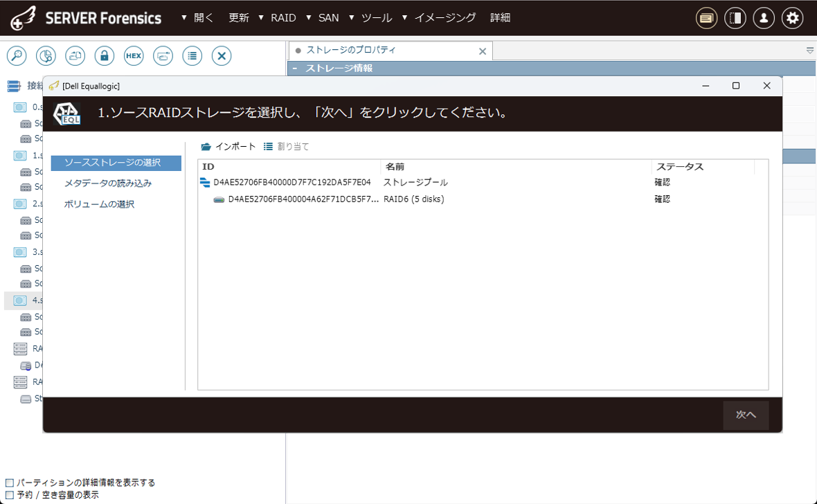The image size is (817, 504).
Task: Click the EQL dialog header icon
Action: pos(67,114)
